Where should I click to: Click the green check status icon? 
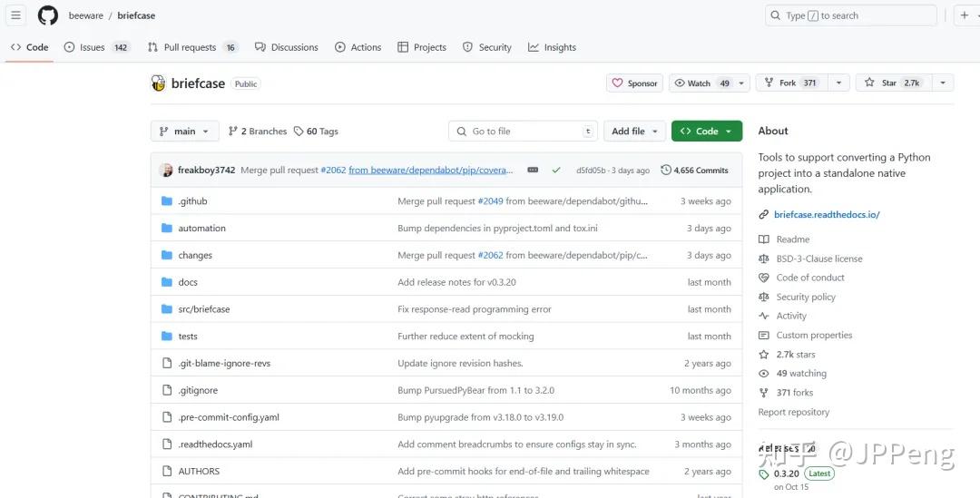point(556,170)
